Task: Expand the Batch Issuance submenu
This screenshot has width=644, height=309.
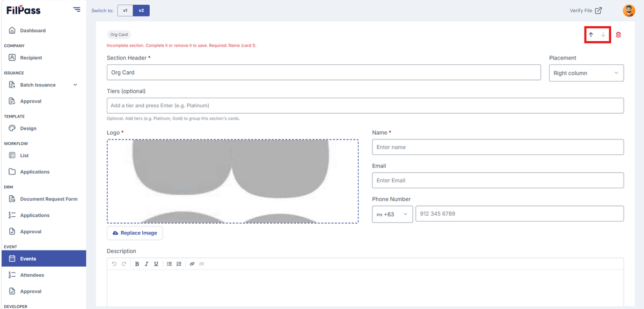Action: (75, 85)
